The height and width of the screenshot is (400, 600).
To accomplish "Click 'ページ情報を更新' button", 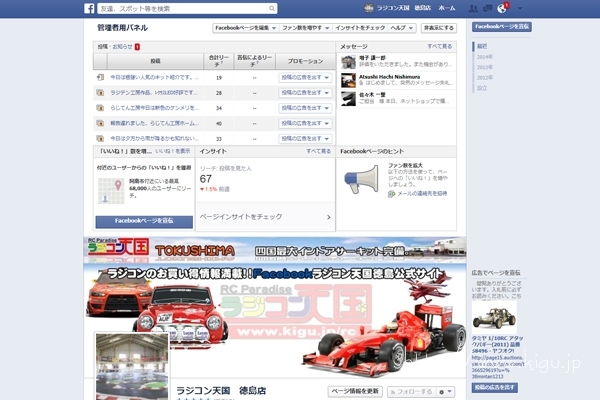I will 355,391.
